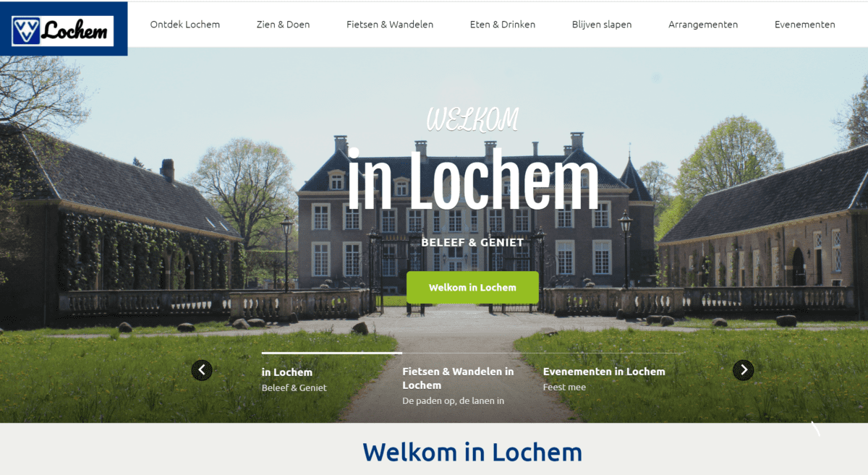Open the Arrangementen menu item
The width and height of the screenshot is (868, 475).
[x=703, y=25]
